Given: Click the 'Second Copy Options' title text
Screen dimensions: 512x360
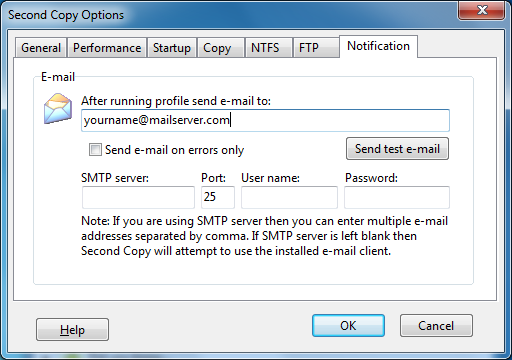Looking at the screenshot, I should click(66, 15).
